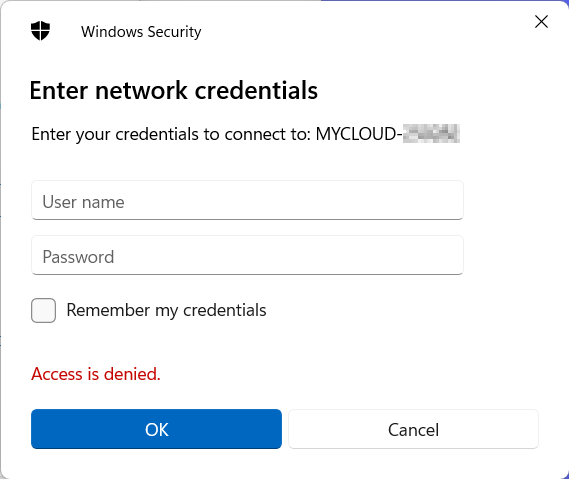Click the pixelated part of server name
Screen dimensions: 569x479
[431, 134]
